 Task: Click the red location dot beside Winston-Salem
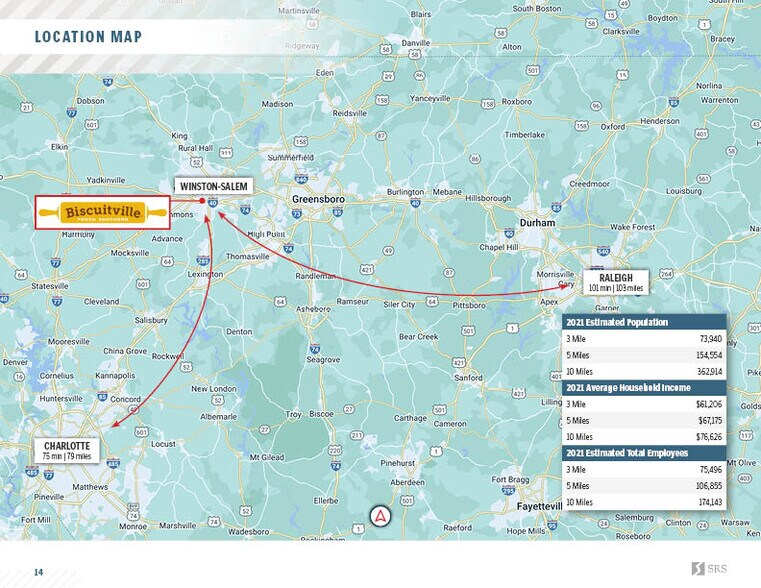point(202,201)
